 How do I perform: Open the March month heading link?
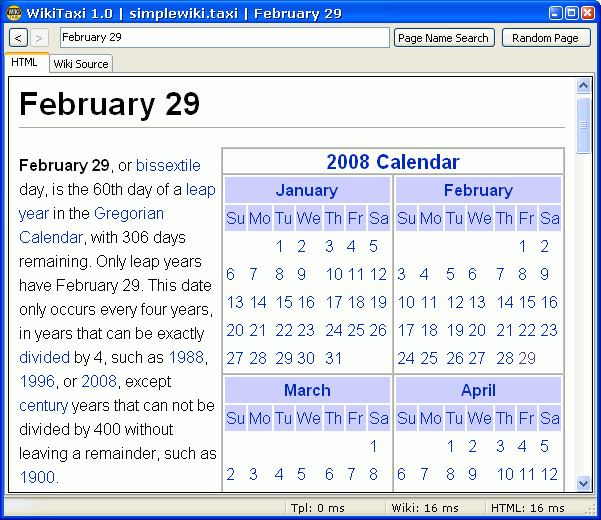[306, 390]
